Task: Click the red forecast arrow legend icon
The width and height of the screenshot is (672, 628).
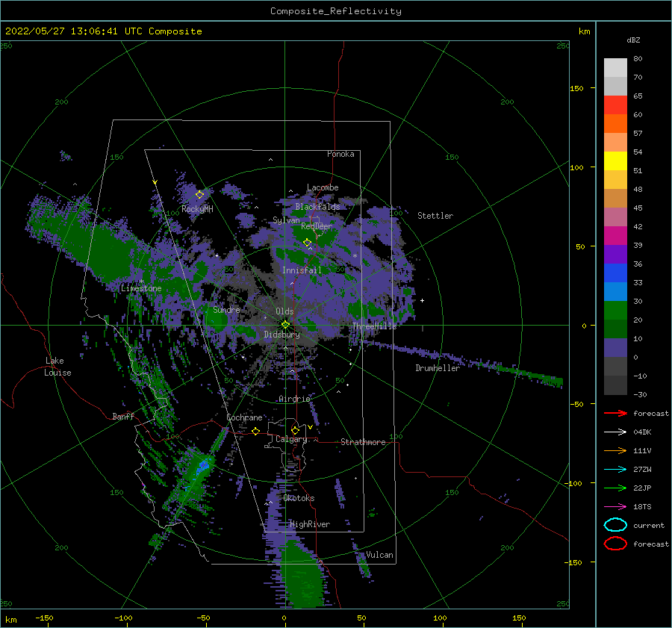Action: coord(615,413)
